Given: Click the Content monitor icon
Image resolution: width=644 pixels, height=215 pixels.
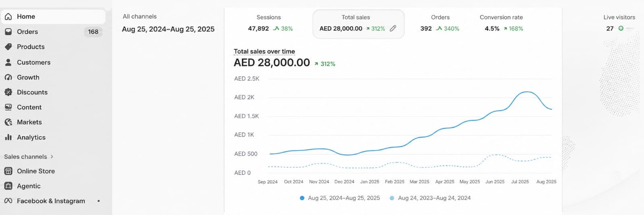Looking at the screenshot, I should (x=8, y=107).
